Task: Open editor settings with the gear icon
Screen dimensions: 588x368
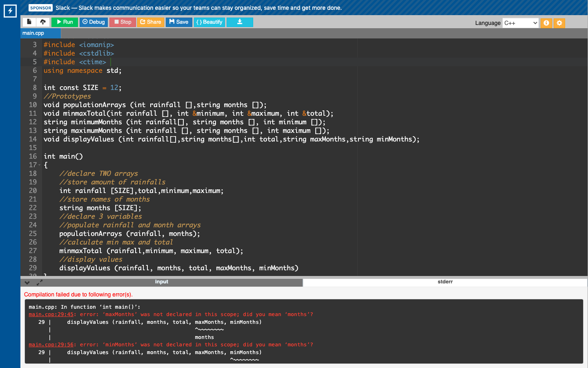Action: pyautogui.click(x=559, y=23)
